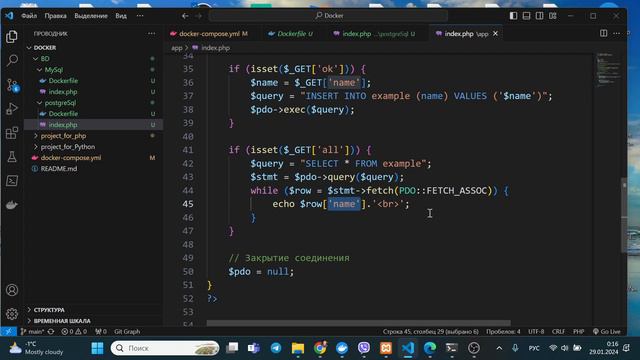Go back with the left navigation arrow

pos(185,16)
